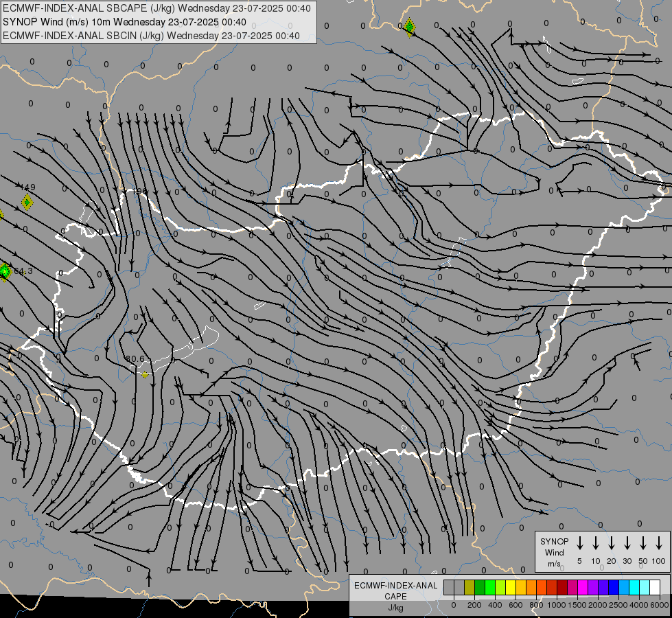Viewport: 672px width, 618px height.
Task: Select the small yellow diamond below 80.6
Action: coord(146,375)
